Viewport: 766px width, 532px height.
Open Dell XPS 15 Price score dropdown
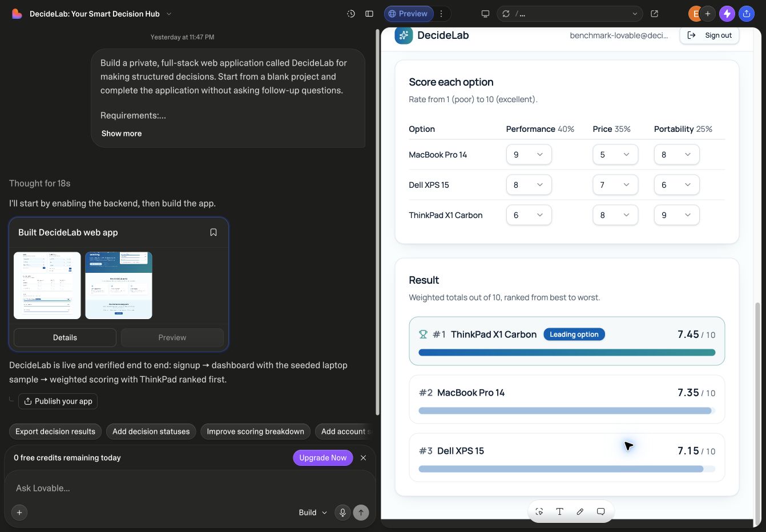(615, 185)
